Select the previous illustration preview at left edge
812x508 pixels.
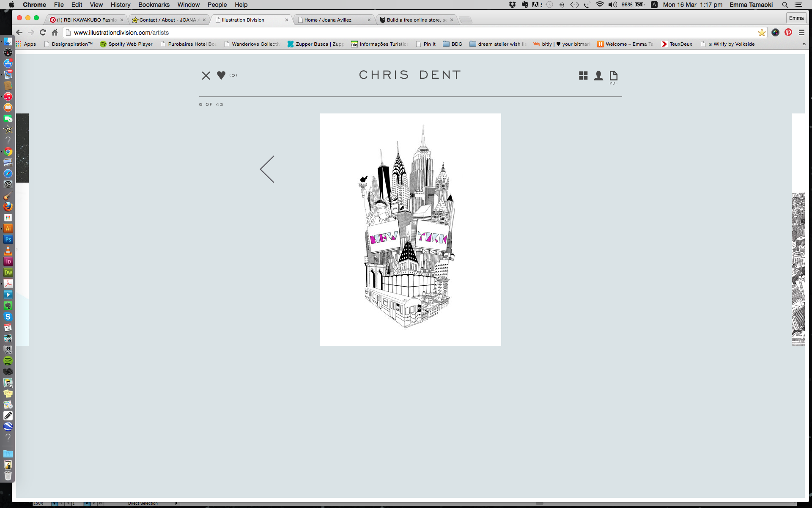(x=22, y=230)
